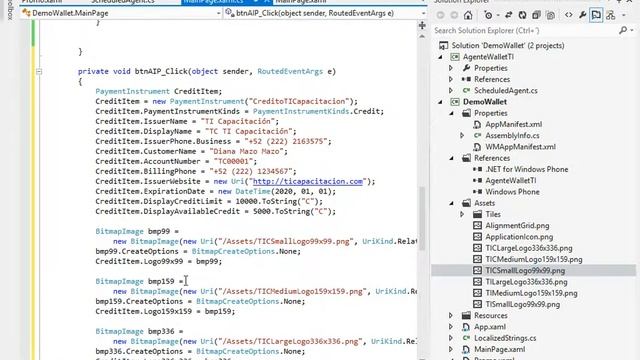Click the C# icon beside ScheduledAgent.cs

tap(466, 91)
